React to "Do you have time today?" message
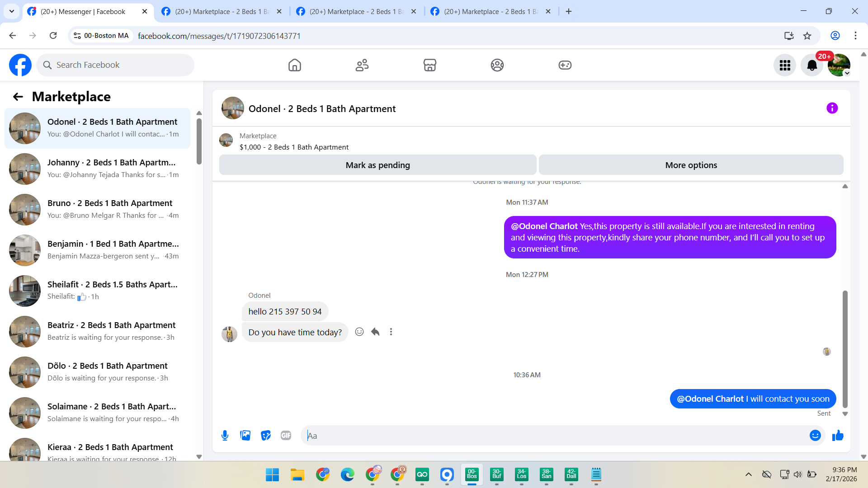This screenshot has width=868, height=488. pos(359,332)
